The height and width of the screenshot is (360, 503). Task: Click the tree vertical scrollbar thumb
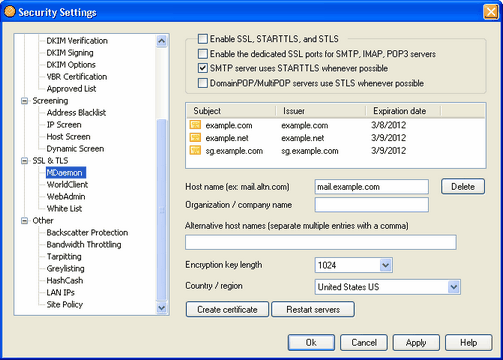click(x=162, y=210)
